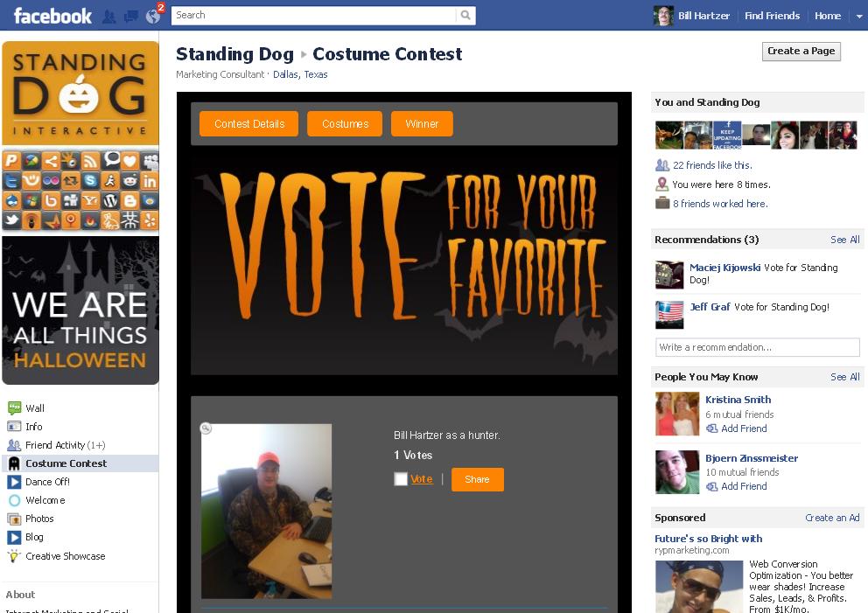Check the Vote checkbox for Bill Hartzer
The width and height of the screenshot is (868, 613).
401,479
